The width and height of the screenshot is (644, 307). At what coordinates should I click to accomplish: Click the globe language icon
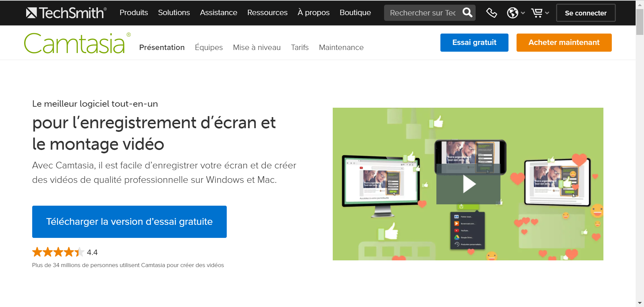(x=513, y=13)
